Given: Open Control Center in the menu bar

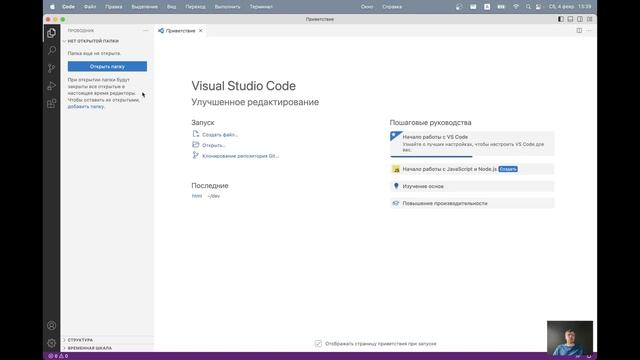Looking at the screenshot, I should click(539, 7).
